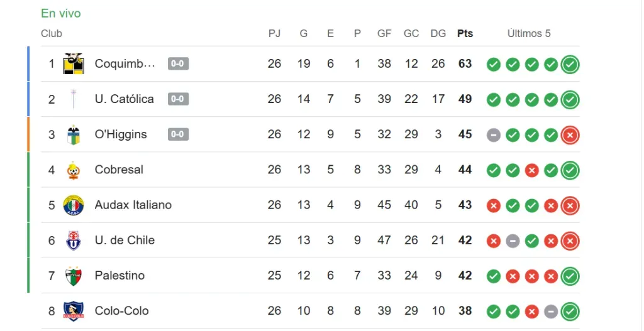644x331 pixels.
Task: Open the Colo-Colo team link
Action: (121, 311)
